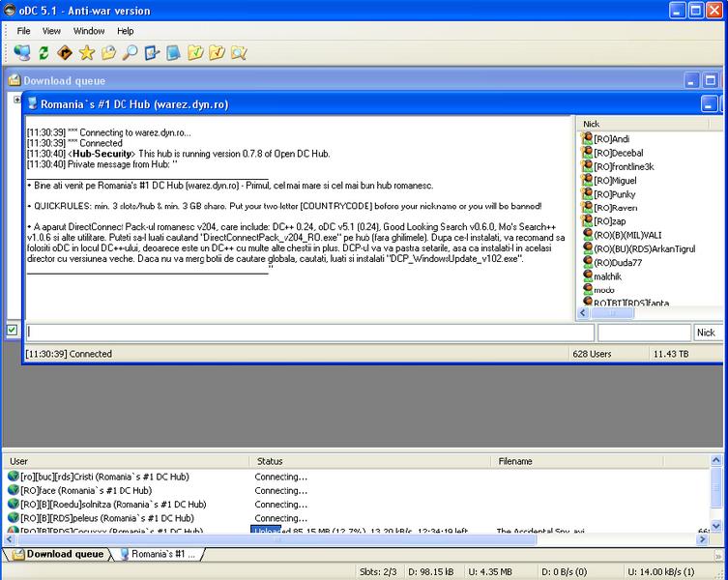
Task: Sort transfers by Filename column header
Action: 577,461
